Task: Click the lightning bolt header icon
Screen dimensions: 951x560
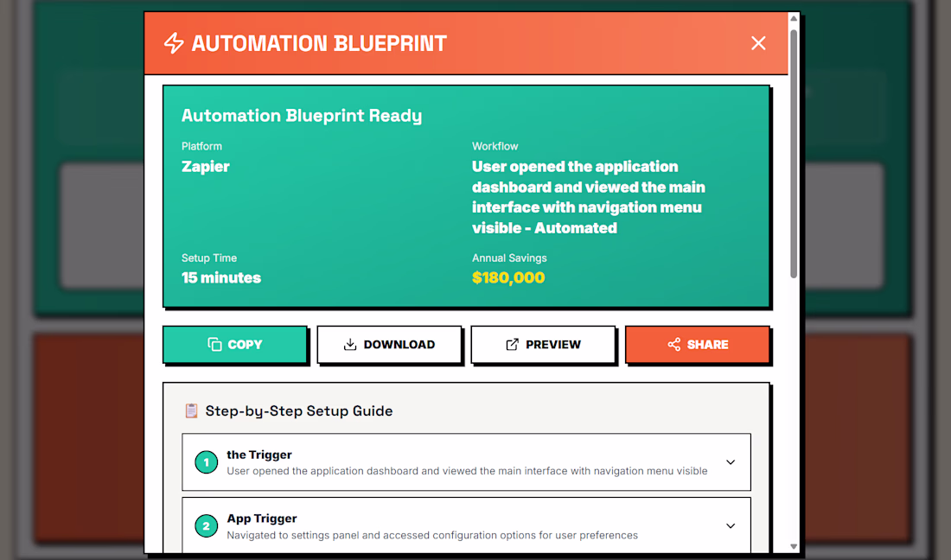Action: (x=174, y=43)
